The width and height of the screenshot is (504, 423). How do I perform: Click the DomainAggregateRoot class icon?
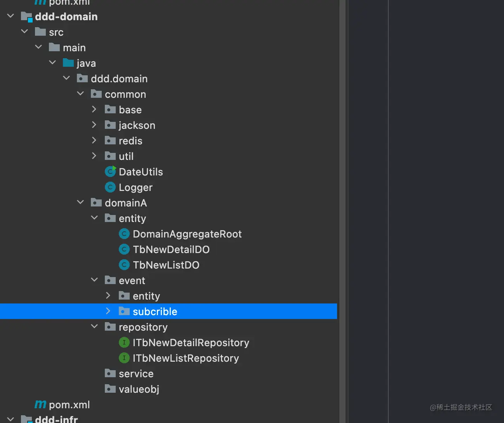click(124, 234)
